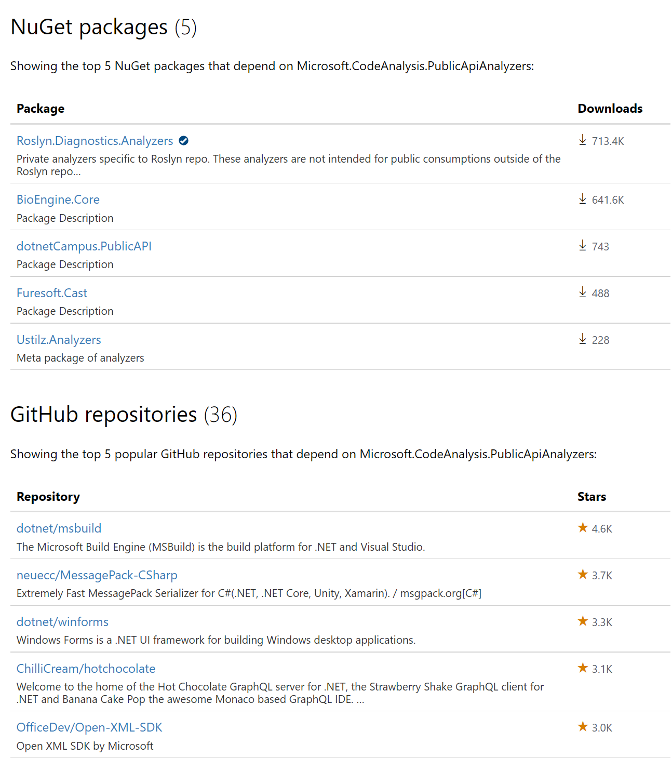Click the star icon next to OfficeDev/Open-XML-SDK
The image size is (672, 784).
coord(582,727)
